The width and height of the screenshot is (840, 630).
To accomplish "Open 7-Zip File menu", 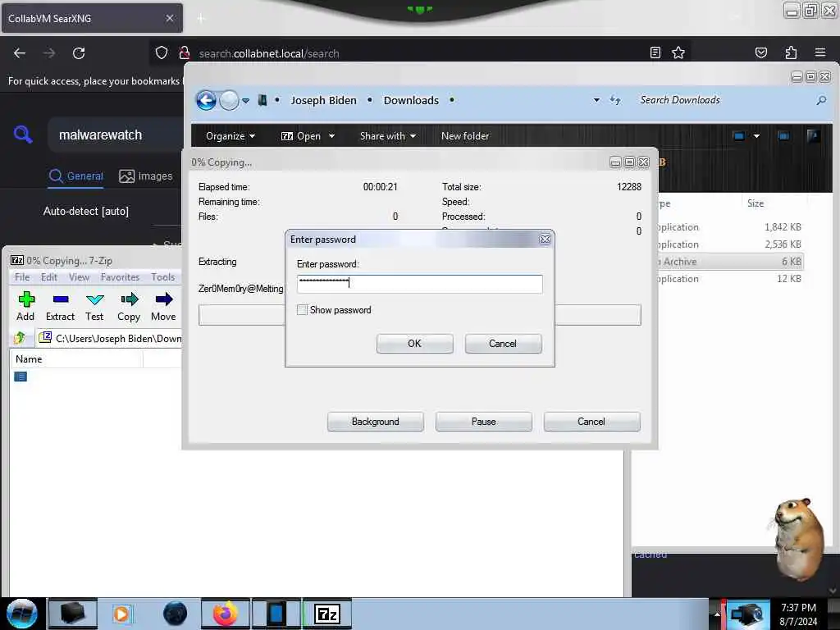I will (22, 277).
